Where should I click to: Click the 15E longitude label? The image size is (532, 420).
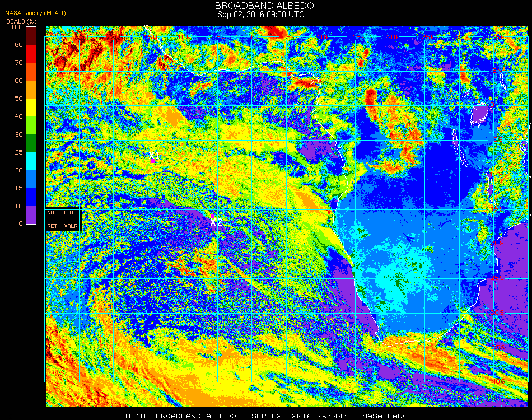(358, 37)
